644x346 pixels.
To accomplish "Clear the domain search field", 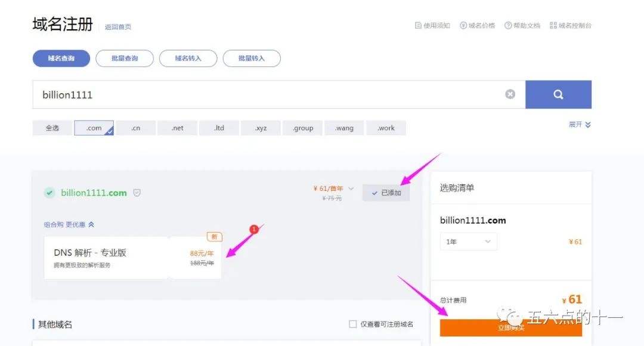I will coord(510,94).
